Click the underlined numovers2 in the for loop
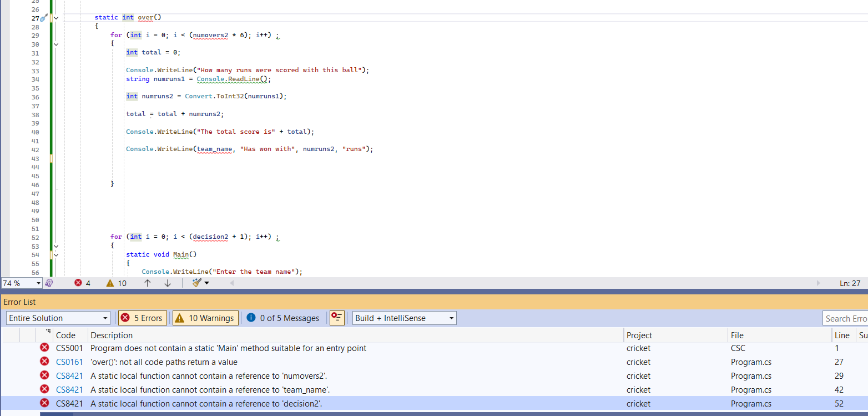Viewport: 868px width, 416px height. tap(210, 35)
